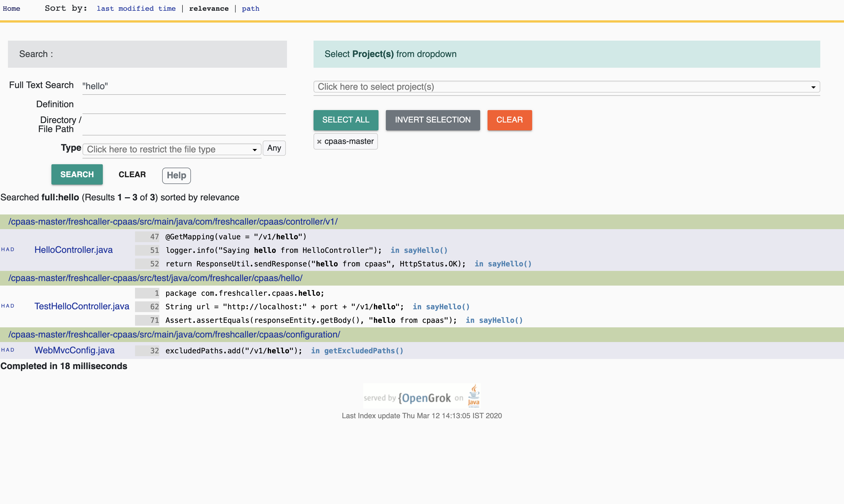Viewport: 844px width, 504px height.
Task: Expand the file type restriction dropdown
Action: click(x=172, y=150)
